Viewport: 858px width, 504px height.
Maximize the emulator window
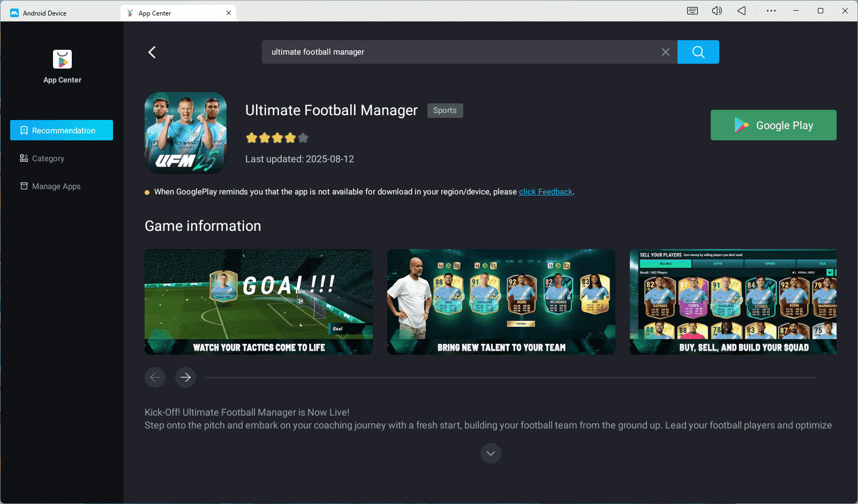(821, 11)
